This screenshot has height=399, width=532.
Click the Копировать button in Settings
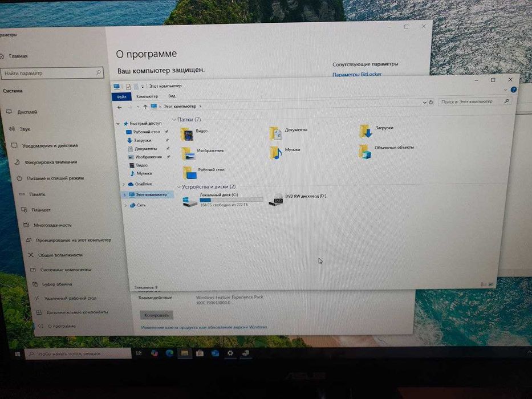coord(156,315)
